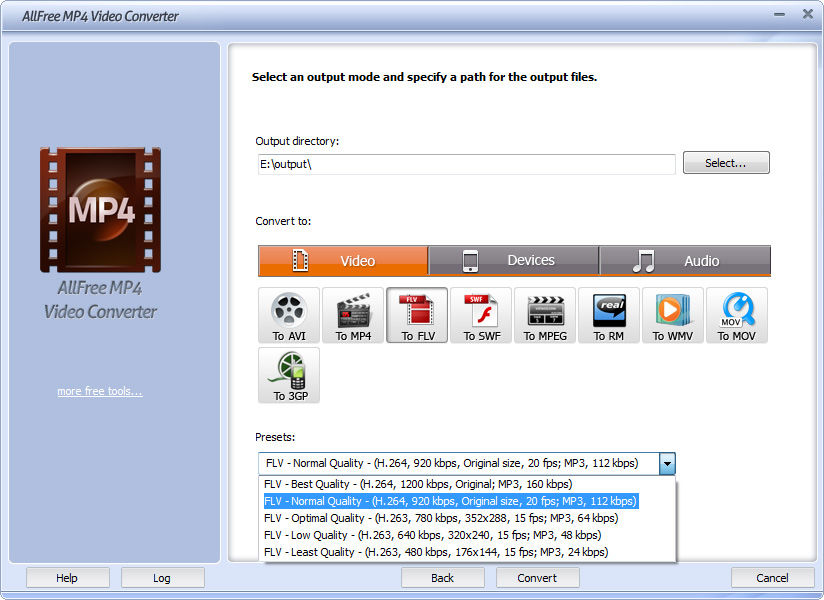Choose FLV - Low Quality preset

click(x=467, y=535)
